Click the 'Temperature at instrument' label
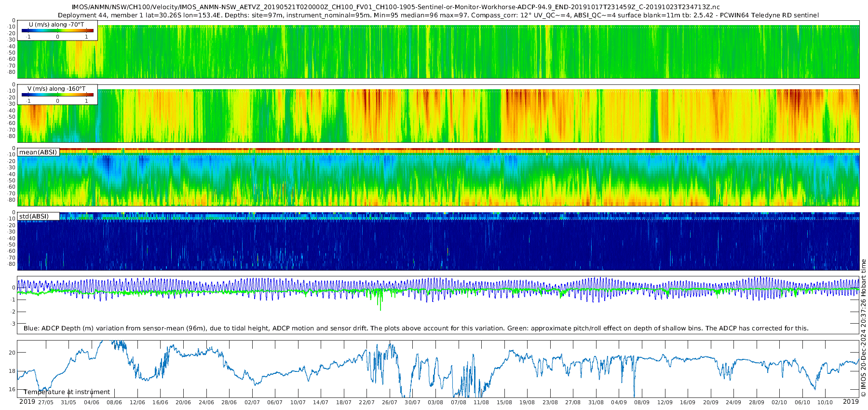This screenshot has height=410, width=868. (x=67, y=392)
